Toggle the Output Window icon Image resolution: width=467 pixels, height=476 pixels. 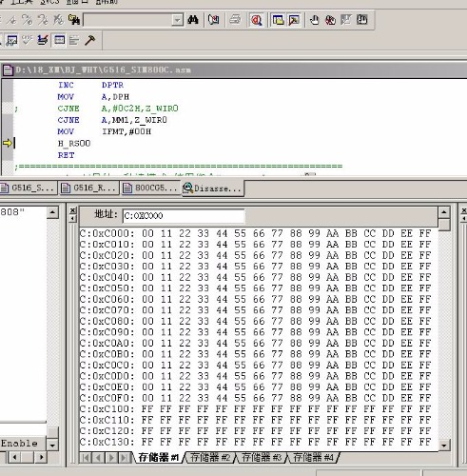click(x=294, y=20)
